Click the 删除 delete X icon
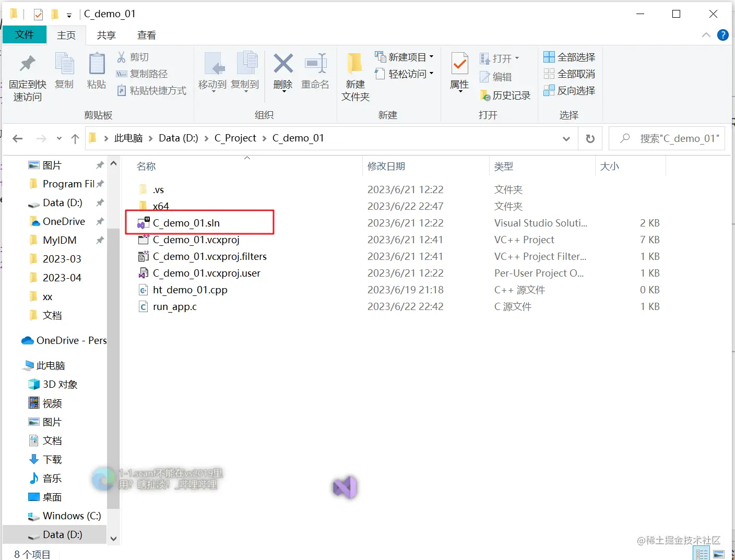 [283, 64]
